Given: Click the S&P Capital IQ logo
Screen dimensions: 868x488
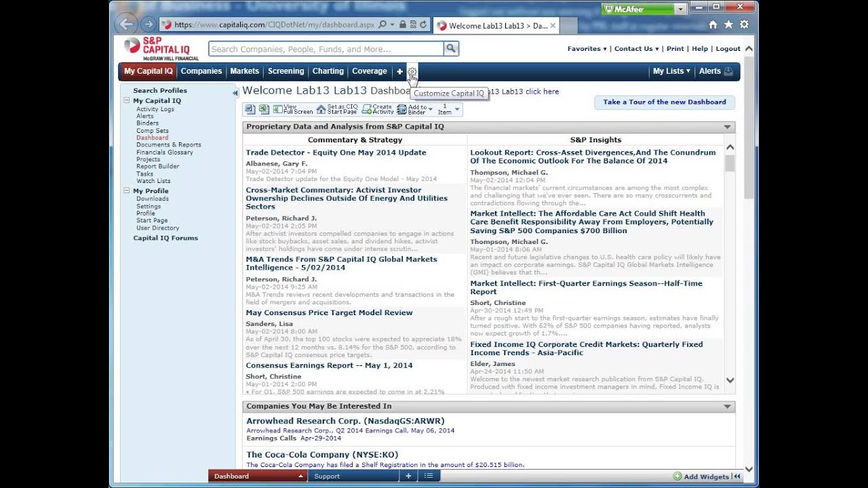Looking at the screenshot, I should pos(161,49).
